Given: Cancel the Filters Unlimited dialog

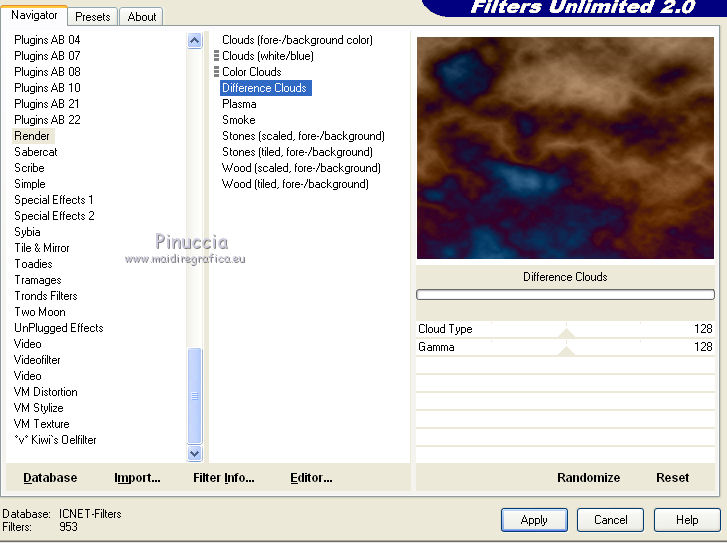Looking at the screenshot, I should pos(610,520).
